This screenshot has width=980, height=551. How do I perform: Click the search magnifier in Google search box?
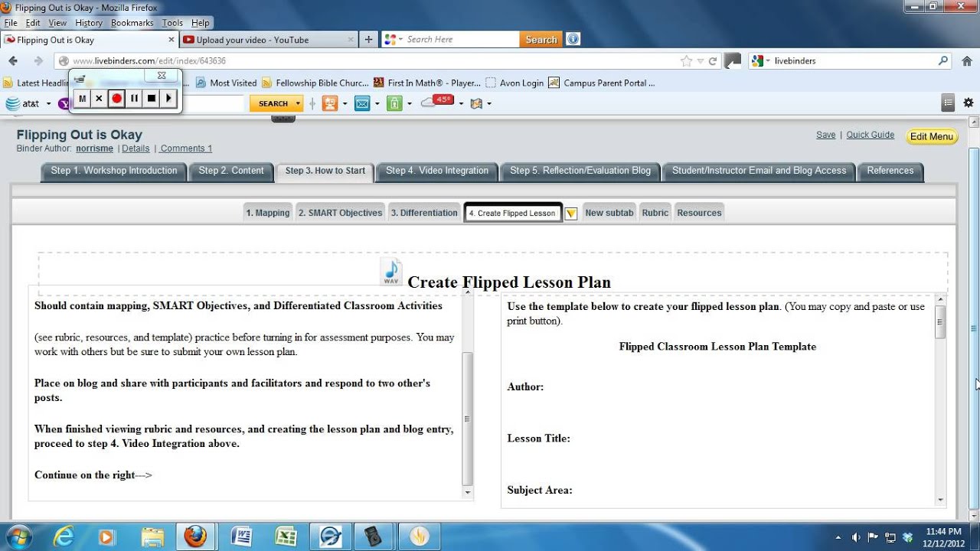943,60
